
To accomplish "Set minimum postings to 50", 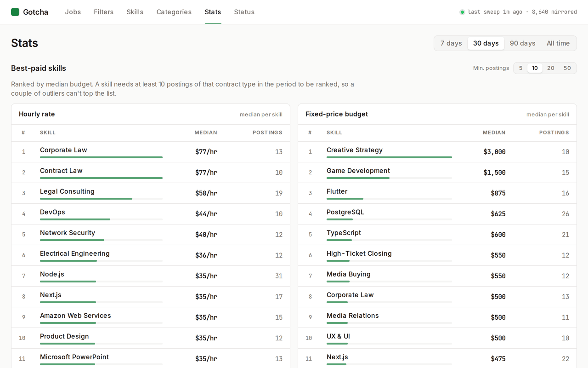I will [567, 68].
